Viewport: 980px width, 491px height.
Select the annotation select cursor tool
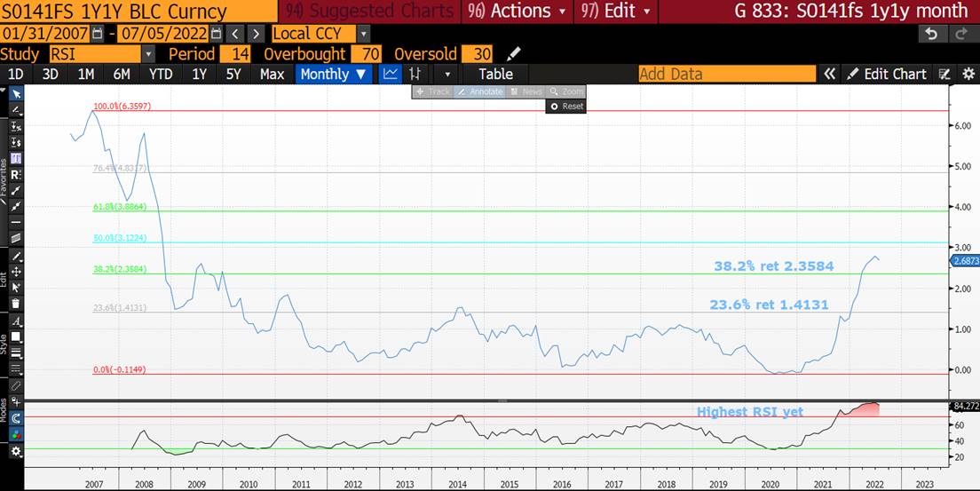point(16,288)
